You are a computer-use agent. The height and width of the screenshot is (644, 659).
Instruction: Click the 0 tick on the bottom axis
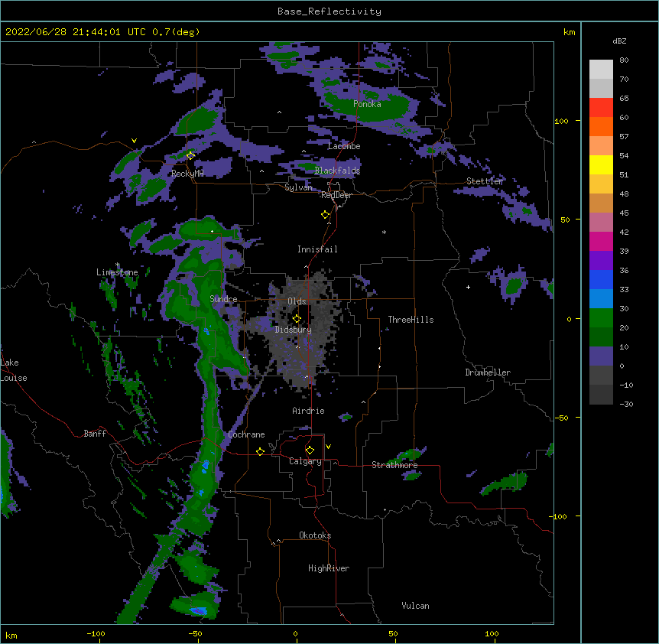click(295, 633)
